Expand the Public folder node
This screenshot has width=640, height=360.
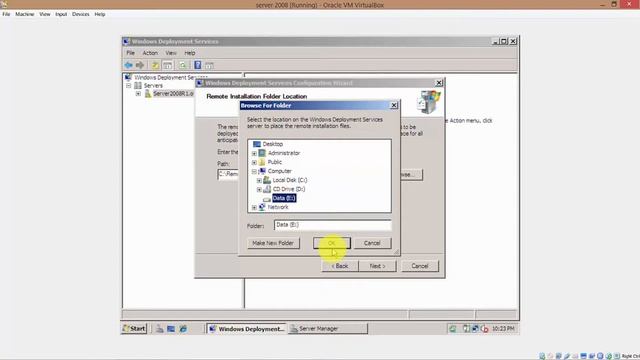click(254, 162)
